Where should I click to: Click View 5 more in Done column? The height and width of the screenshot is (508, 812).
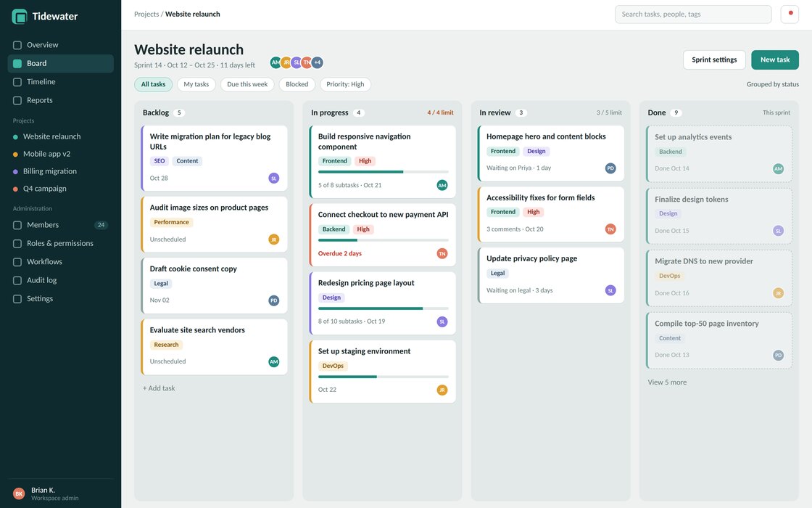pyautogui.click(x=667, y=382)
